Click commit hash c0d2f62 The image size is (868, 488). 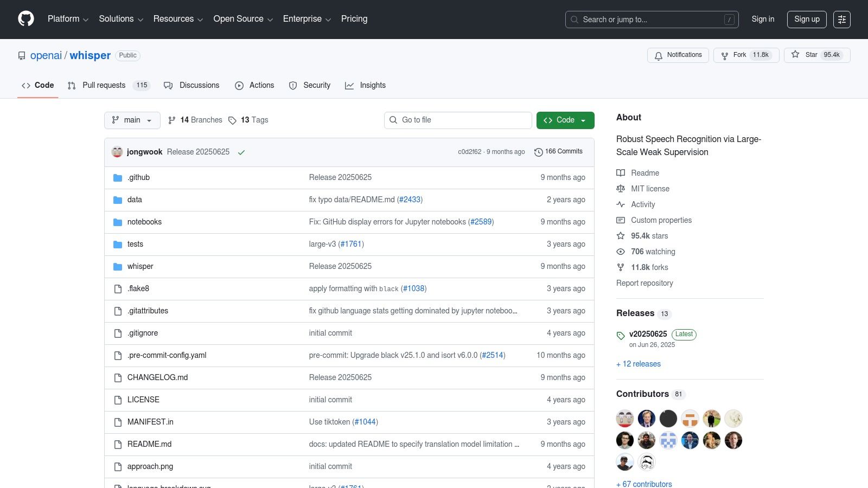[x=469, y=152]
